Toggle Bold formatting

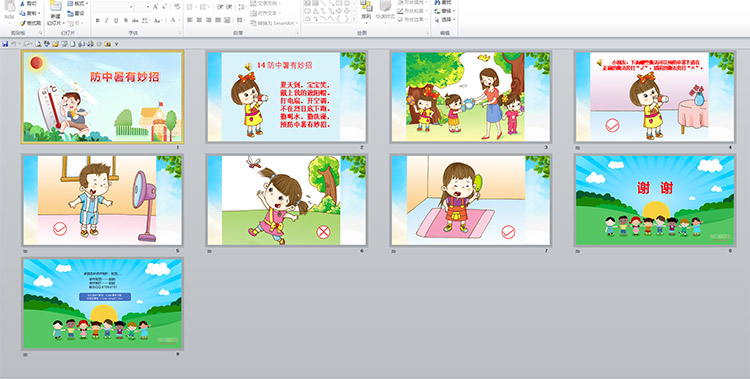point(98,20)
